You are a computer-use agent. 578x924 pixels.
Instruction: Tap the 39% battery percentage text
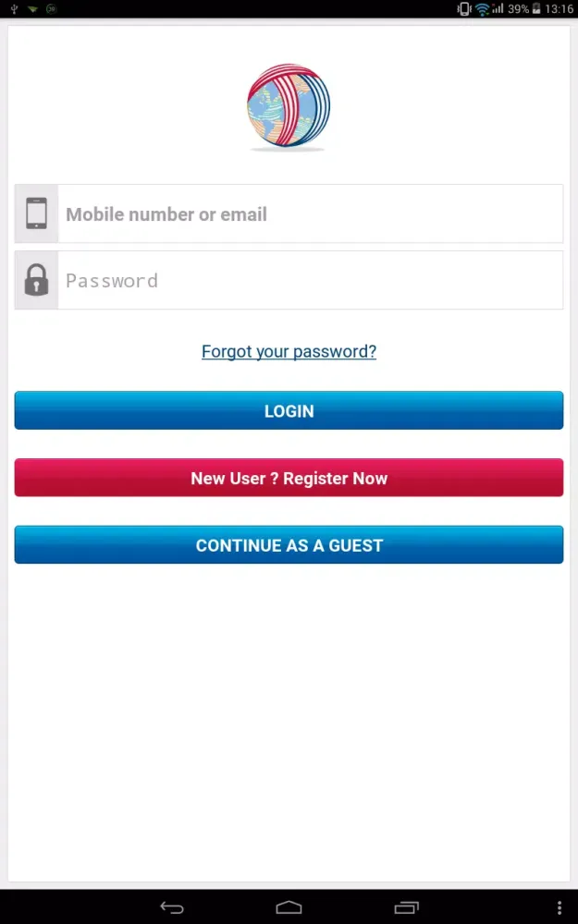(518, 9)
